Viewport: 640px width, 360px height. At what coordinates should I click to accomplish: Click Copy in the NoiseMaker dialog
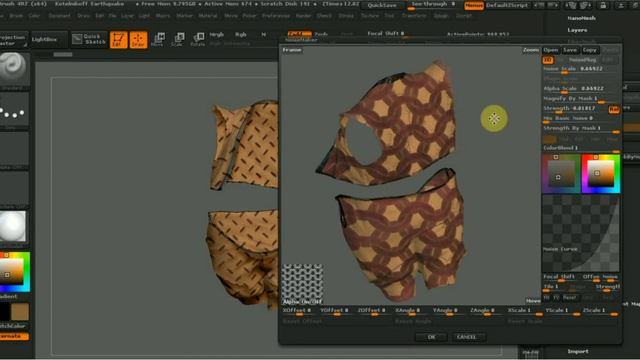pyautogui.click(x=589, y=50)
